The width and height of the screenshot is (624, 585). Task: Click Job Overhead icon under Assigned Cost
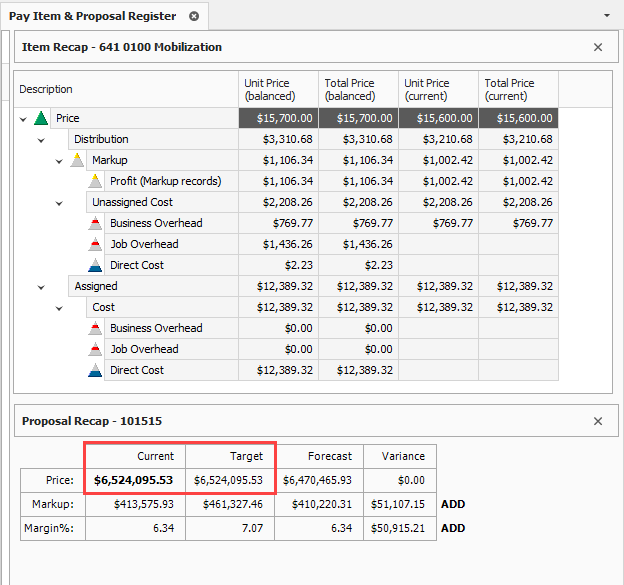(x=95, y=349)
